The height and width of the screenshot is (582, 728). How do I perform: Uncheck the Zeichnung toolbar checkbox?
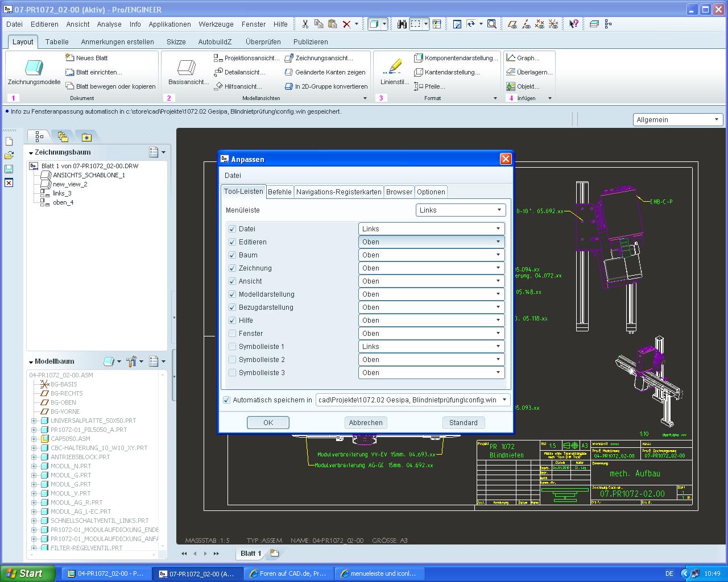coord(232,268)
